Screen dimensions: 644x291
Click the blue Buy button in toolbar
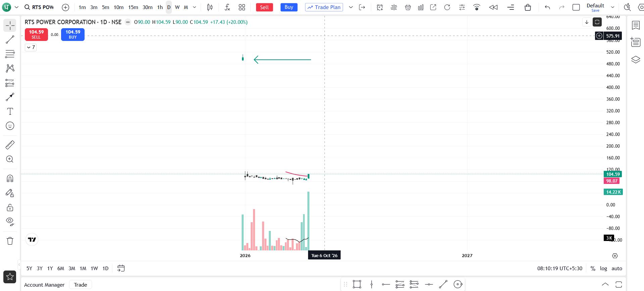tap(289, 7)
